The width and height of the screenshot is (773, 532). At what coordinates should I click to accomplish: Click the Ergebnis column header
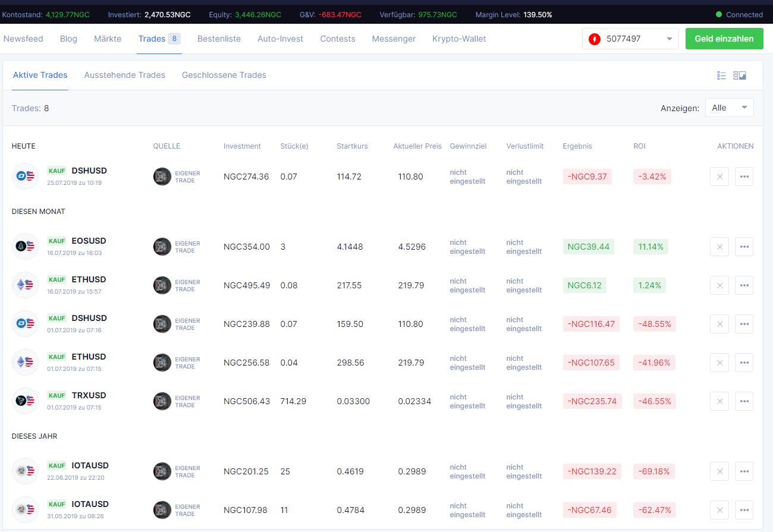pyautogui.click(x=577, y=146)
